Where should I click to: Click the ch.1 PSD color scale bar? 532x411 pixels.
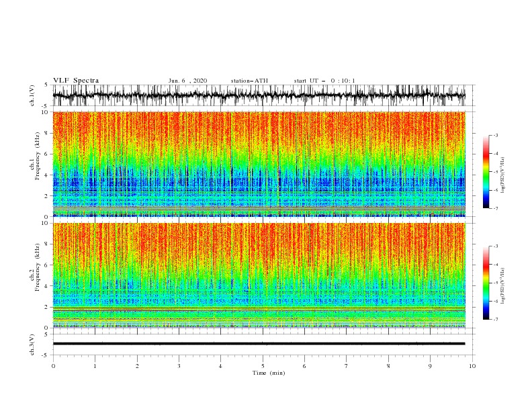click(x=486, y=172)
